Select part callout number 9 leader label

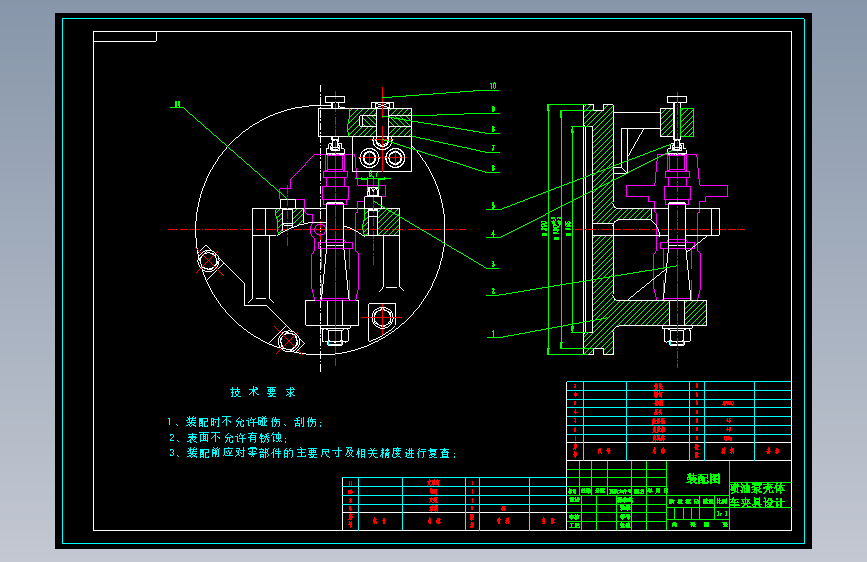493,110
